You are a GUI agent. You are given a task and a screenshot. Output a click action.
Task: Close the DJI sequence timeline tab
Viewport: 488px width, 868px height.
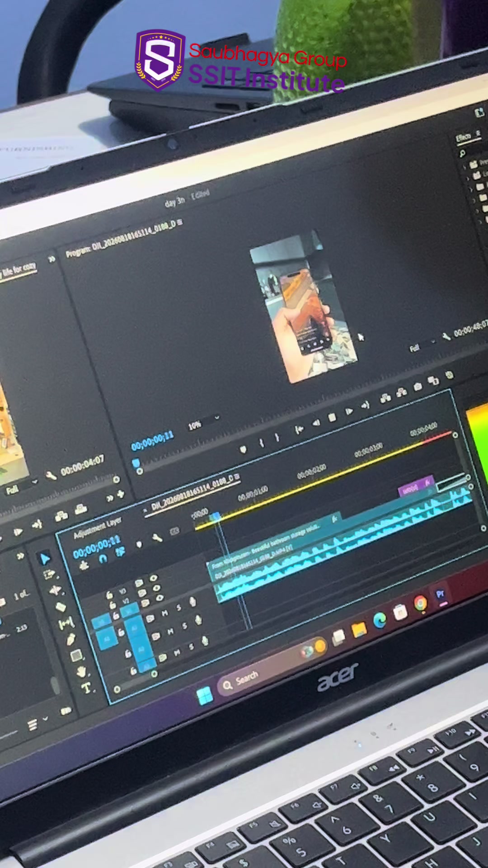145,510
